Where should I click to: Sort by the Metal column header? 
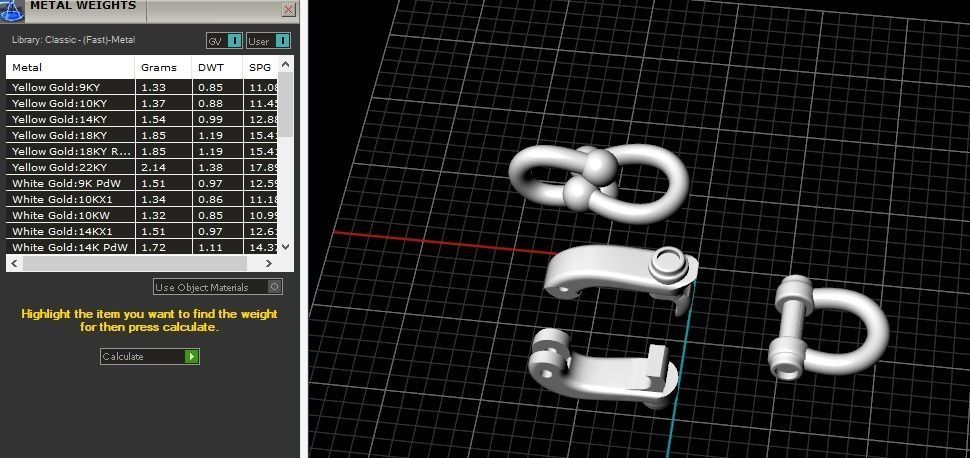71,67
